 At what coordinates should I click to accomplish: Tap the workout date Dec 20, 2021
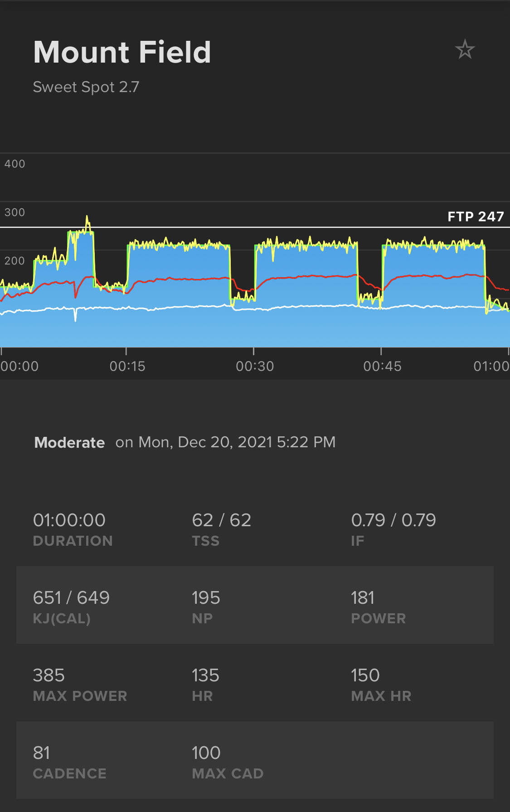[225, 442]
